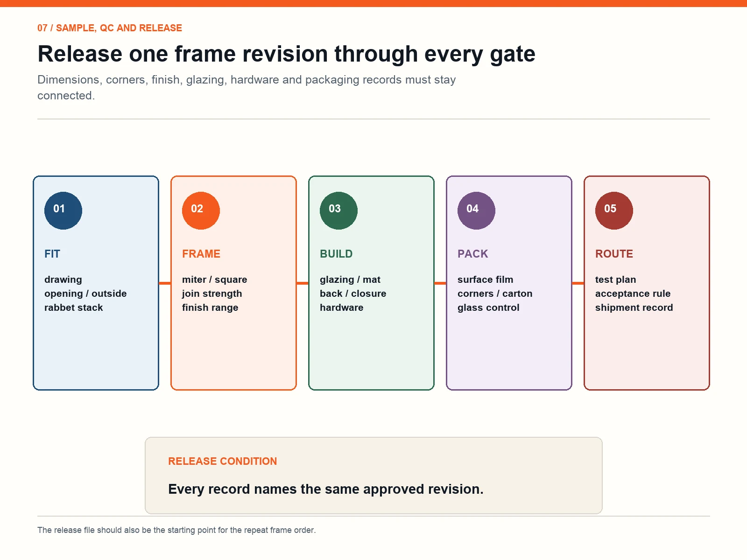This screenshot has width=747, height=560.
Task: Click the orange 02 step circle
Action: [x=201, y=210]
